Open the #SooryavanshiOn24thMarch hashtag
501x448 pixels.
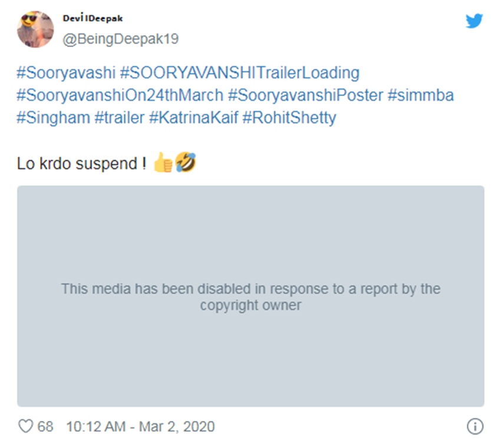point(120,95)
